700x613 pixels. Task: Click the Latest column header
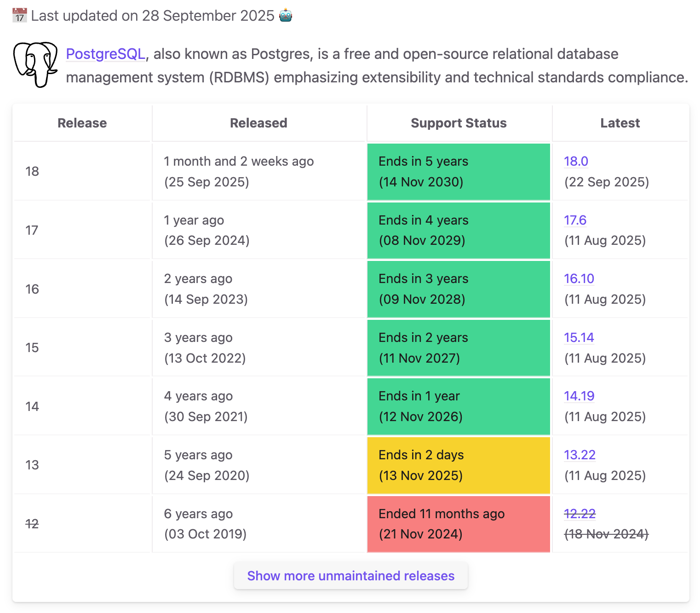(x=620, y=123)
